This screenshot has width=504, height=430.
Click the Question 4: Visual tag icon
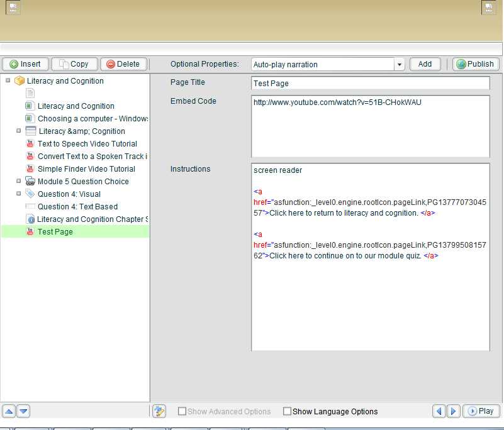point(30,194)
